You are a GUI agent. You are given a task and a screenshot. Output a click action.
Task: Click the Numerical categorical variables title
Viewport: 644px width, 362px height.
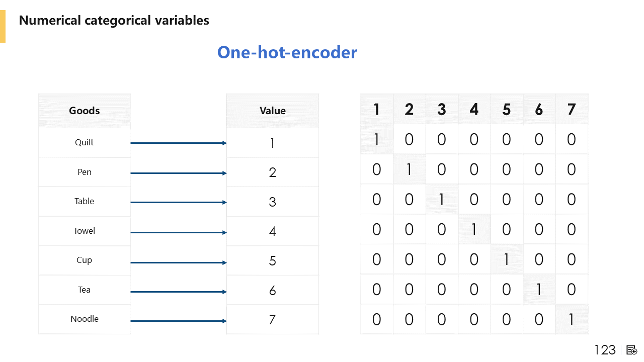tap(114, 21)
